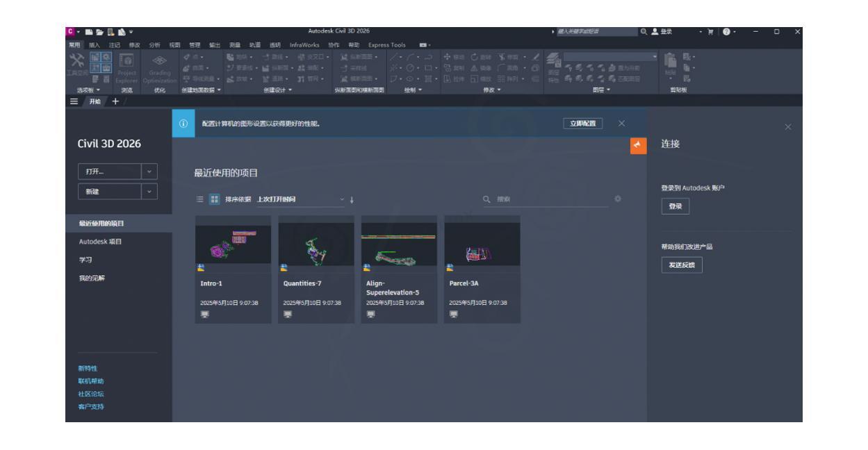
Task: Open the 联机帮助 link
Action: pyautogui.click(x=91, y=381)
